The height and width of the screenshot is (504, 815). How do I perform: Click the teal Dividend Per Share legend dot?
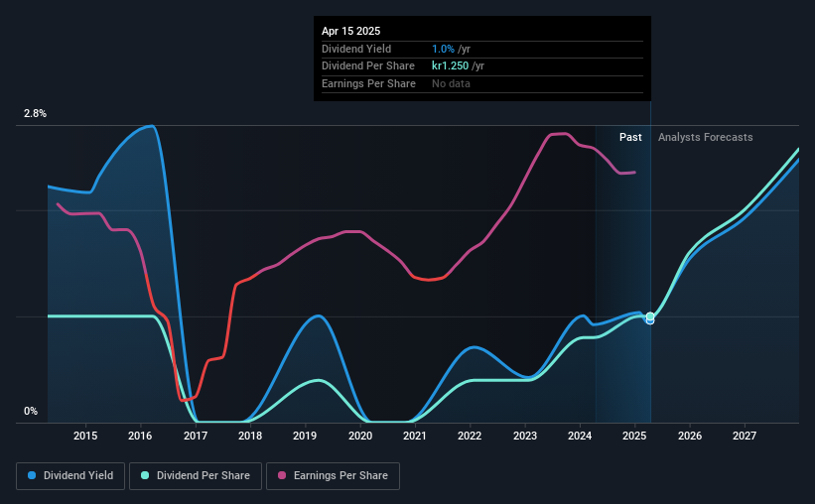coord(145,475)
